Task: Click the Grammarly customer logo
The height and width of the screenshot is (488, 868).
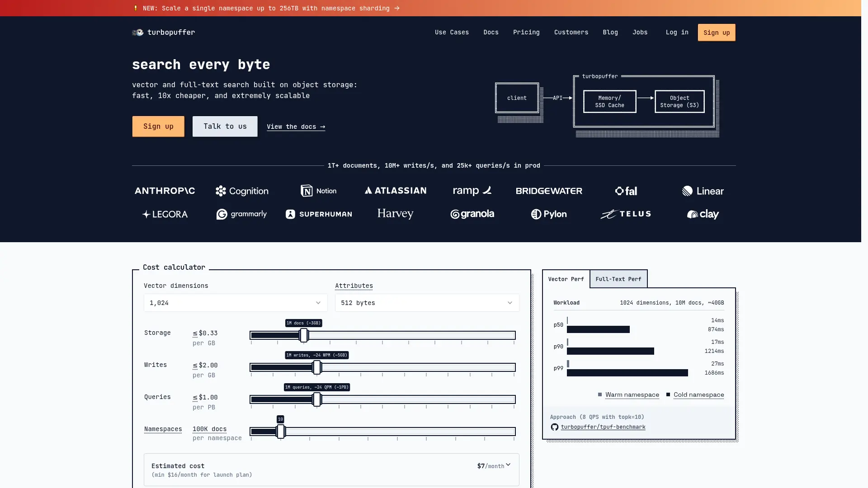Action: point(242,214)
